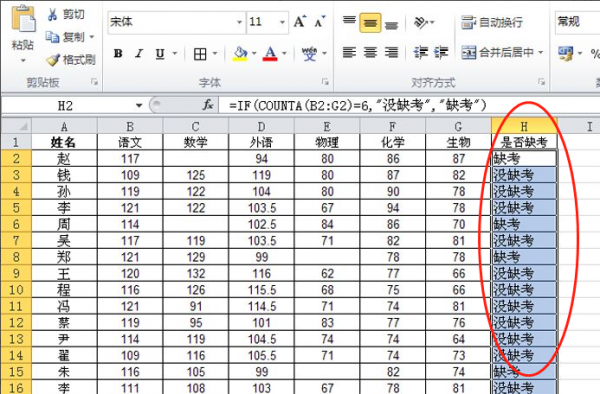The height and width of the screenshot is (394, 600).
Task: Toggle Bold formatting
Action: tap(118, 54)
